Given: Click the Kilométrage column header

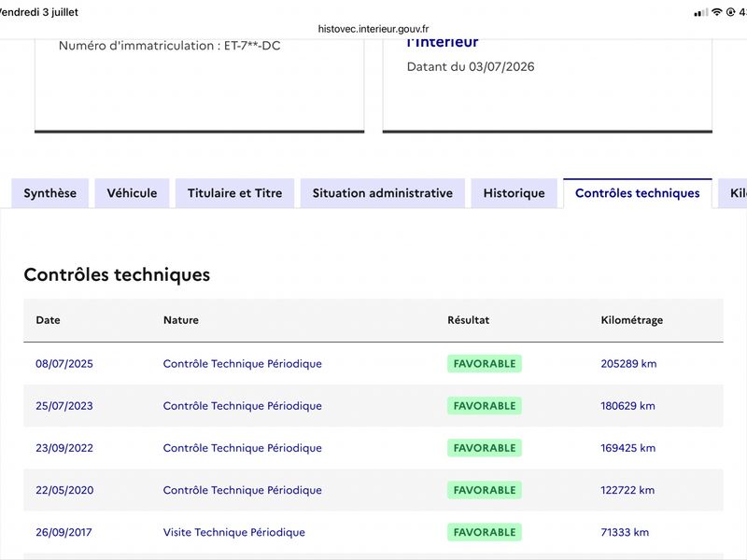Looking at the screenshot, I should click(x=632, y=320).
